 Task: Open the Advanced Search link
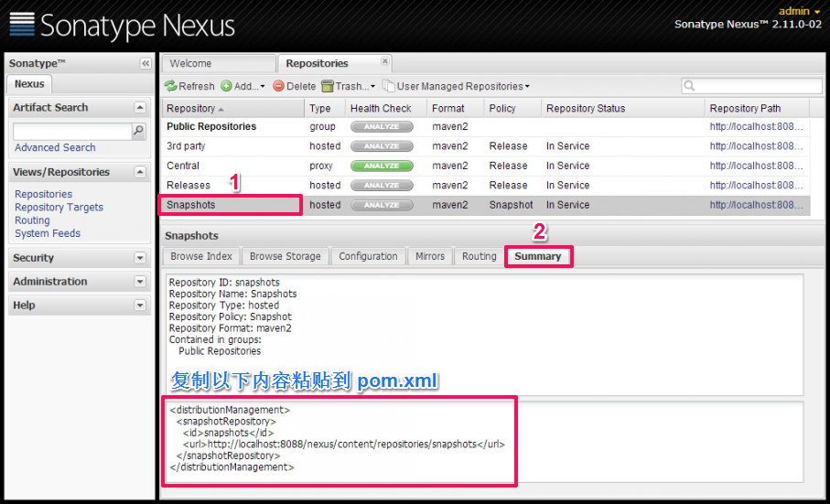coord(55,147)
